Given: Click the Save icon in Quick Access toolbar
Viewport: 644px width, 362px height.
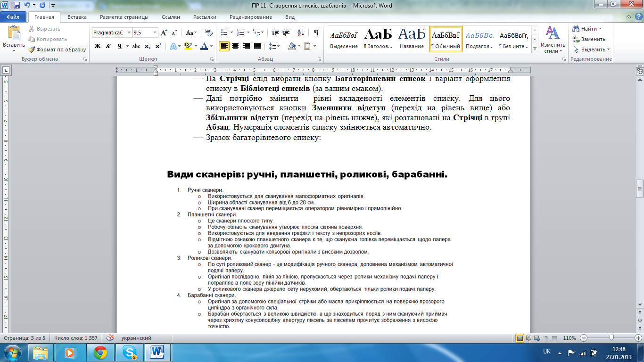Looking at the screenshot, I should point(17,6).
